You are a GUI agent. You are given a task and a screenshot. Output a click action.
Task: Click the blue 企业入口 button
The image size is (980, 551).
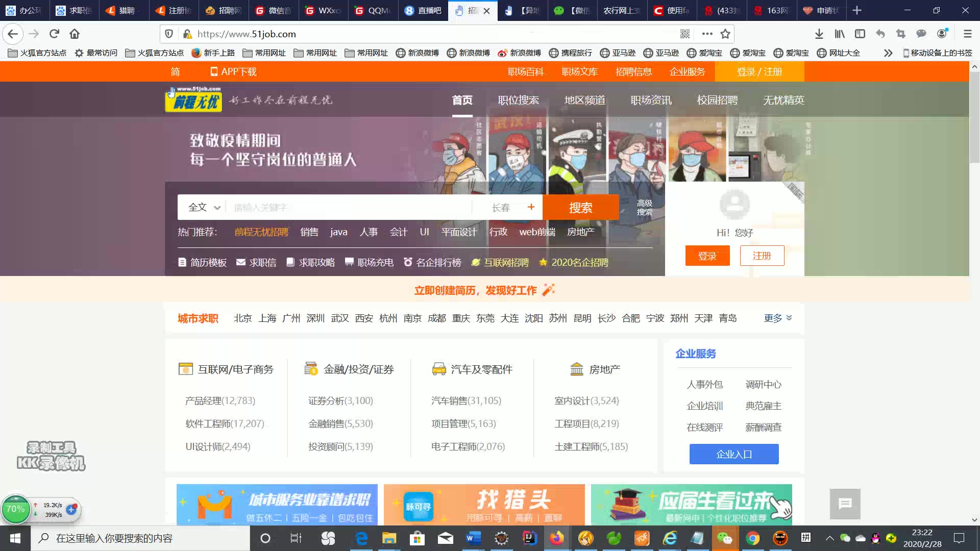coord(734,454)
